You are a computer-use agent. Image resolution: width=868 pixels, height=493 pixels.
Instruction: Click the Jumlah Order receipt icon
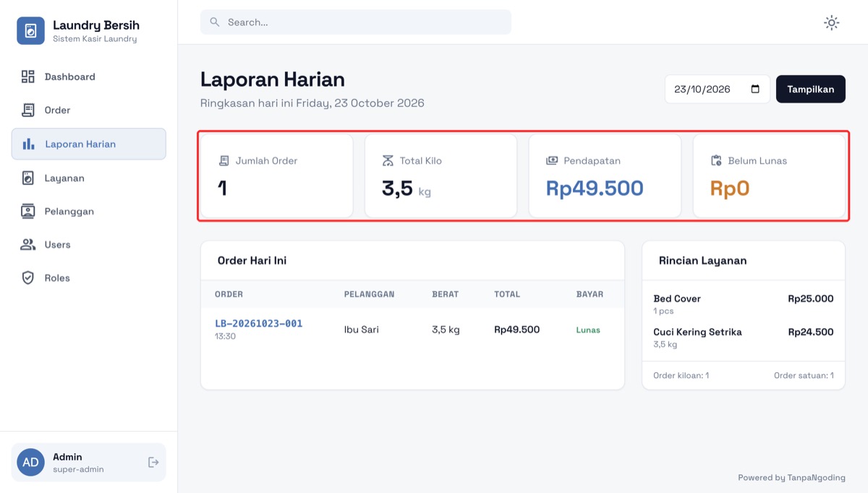(224, 160)
